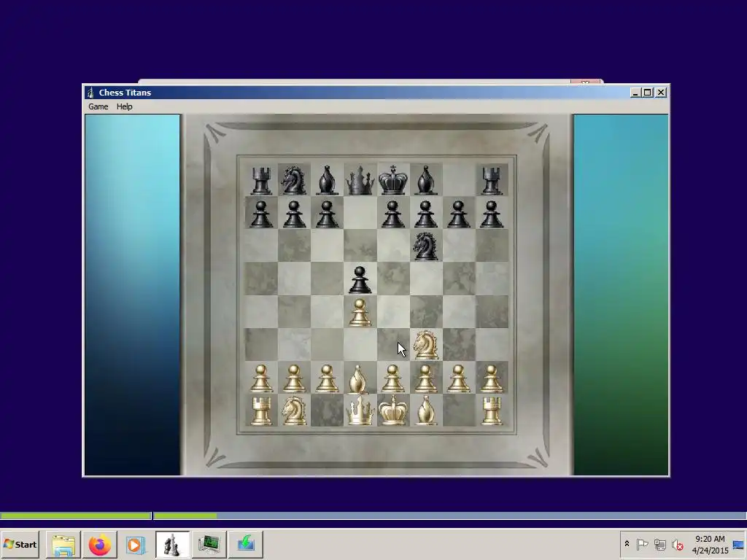
Task: Select the black bishop on c8
Action: 327,180
